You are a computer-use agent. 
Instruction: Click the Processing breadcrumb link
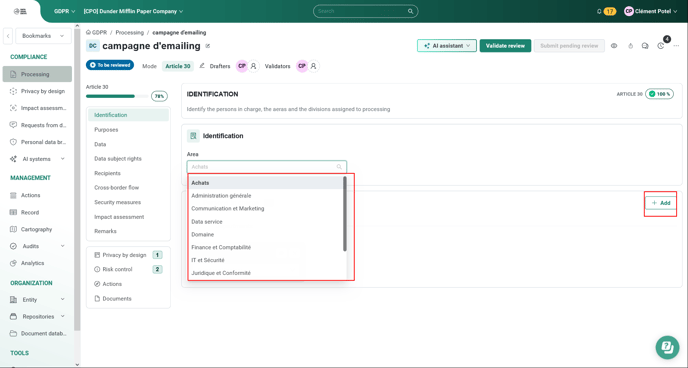tap(129, 32)
